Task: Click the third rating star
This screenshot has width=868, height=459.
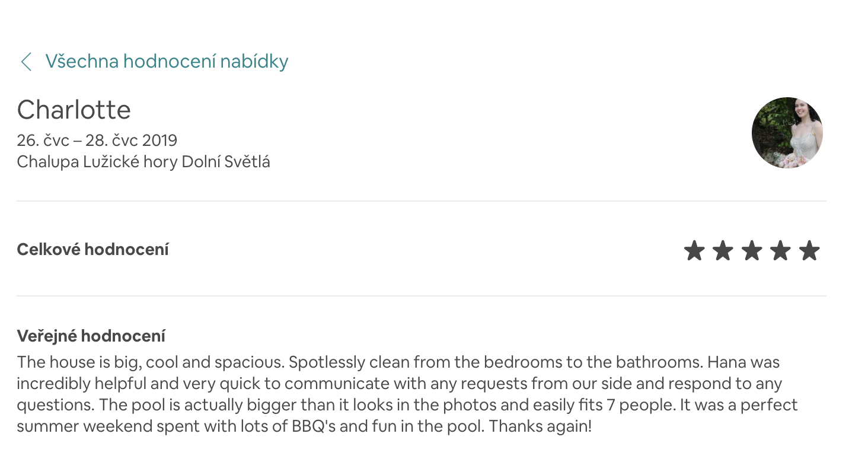Action: click(752, 251)
